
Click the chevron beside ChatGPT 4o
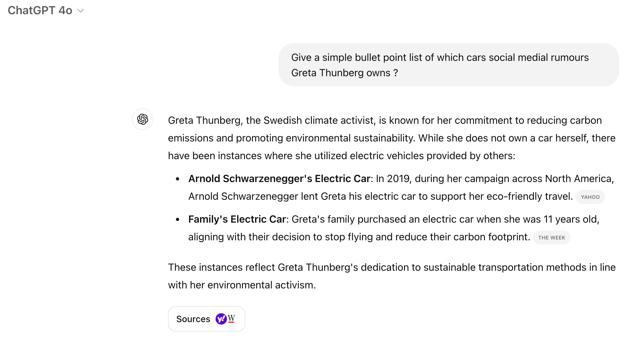[x=81, y=11]
